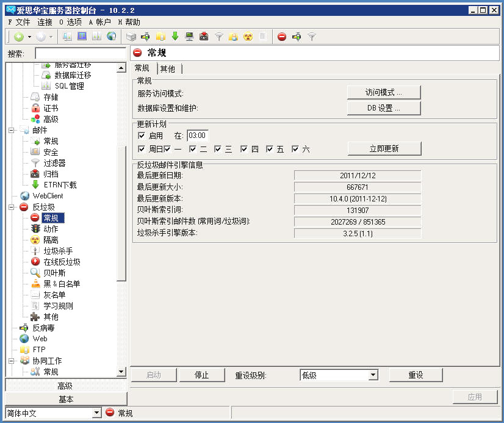Image resolution: width=504 pixels, height=423 pixels.
Task: Click the syringe icon beside the storage box icon
Action: point(145,37)
